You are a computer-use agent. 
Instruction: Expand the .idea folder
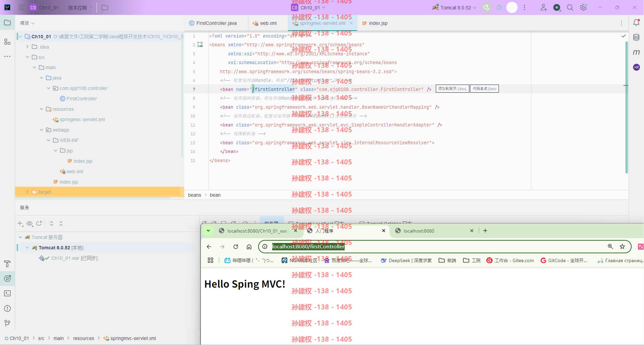point(27,47)
